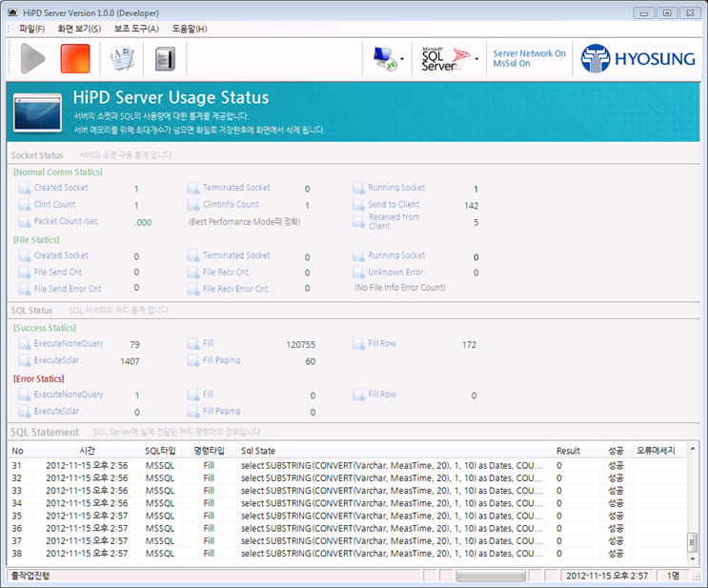Click the status bar date 2012-11-15 오후 2:57
The image size is (708, 588).
tap(607, 576)
